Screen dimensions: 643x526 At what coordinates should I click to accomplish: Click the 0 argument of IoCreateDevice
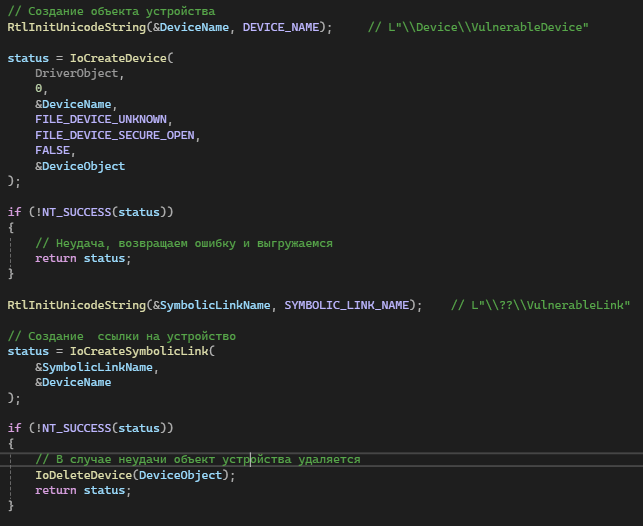point(39,89)
